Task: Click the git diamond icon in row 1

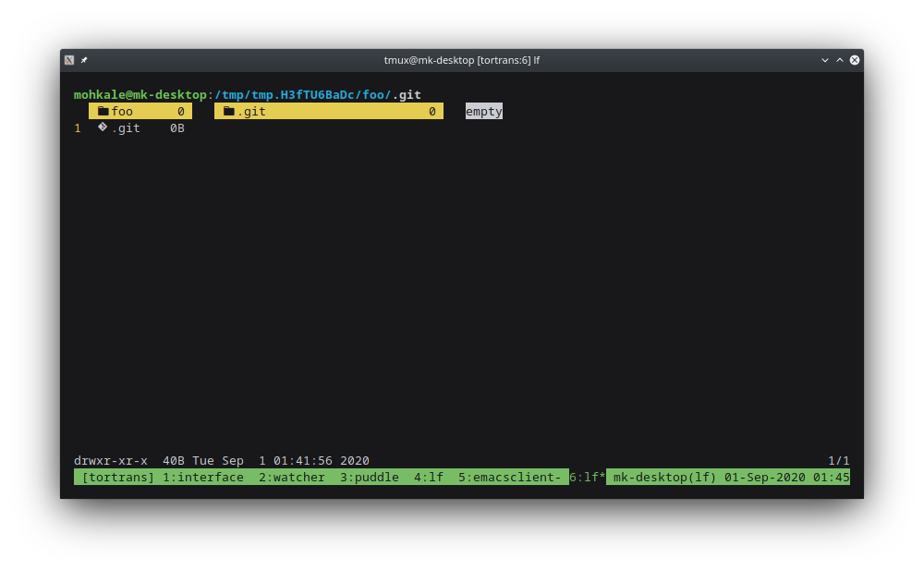Action: [x=103, y=127]
